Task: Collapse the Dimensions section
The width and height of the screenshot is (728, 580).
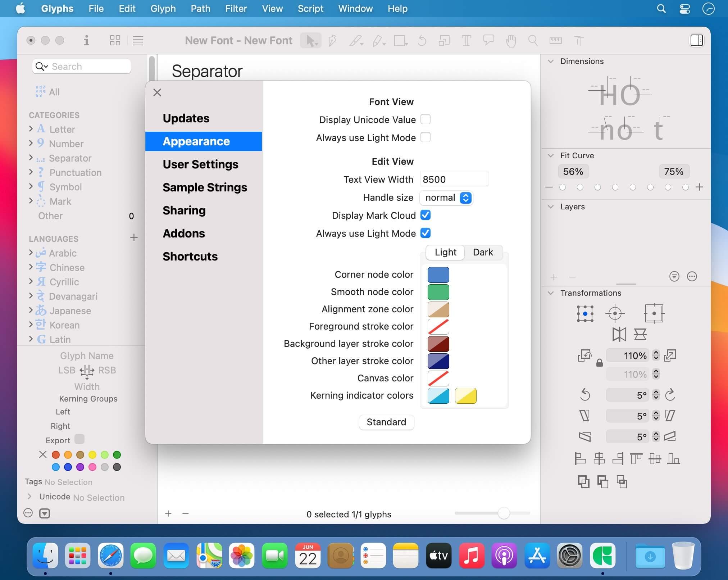Action: click(550, 61)
